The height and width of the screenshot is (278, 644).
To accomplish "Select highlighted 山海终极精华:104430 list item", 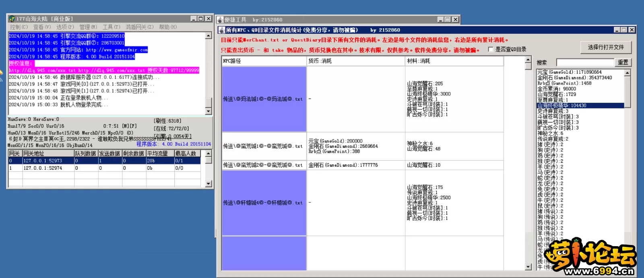I will click(x=580, y=106).
